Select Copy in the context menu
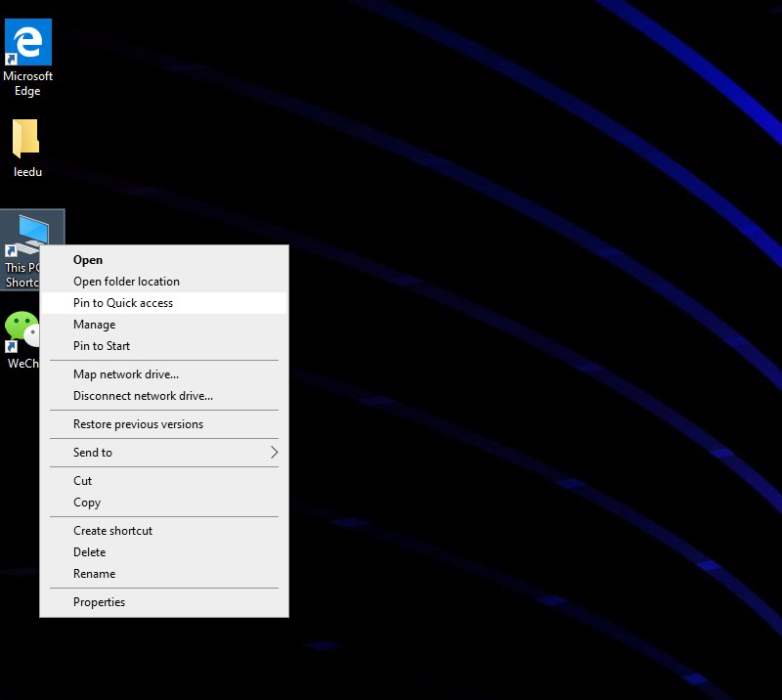 [87, 503]
